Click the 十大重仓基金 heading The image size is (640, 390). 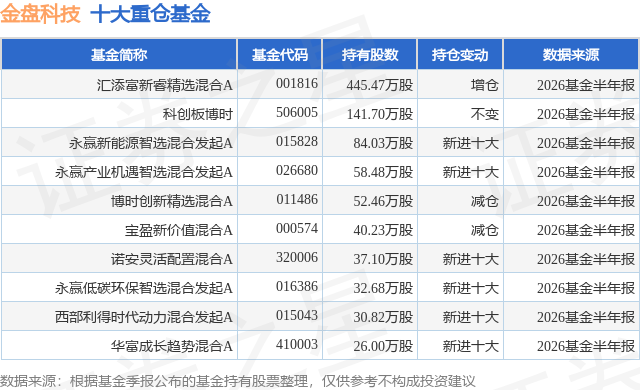pos(150,14)
